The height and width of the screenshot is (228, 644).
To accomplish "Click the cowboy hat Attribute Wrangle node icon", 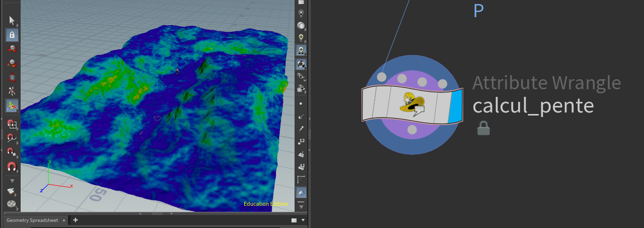I will pos(411,103).
